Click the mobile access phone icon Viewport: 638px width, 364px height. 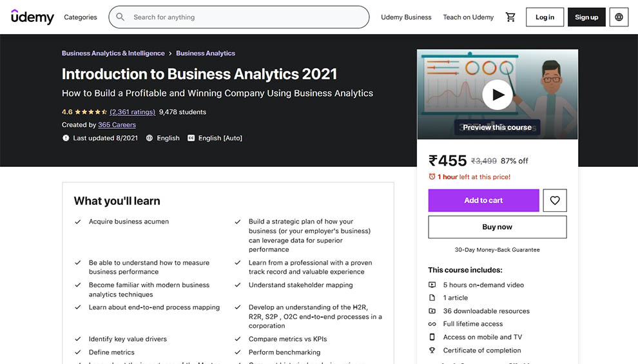click(x=432, y=337)
